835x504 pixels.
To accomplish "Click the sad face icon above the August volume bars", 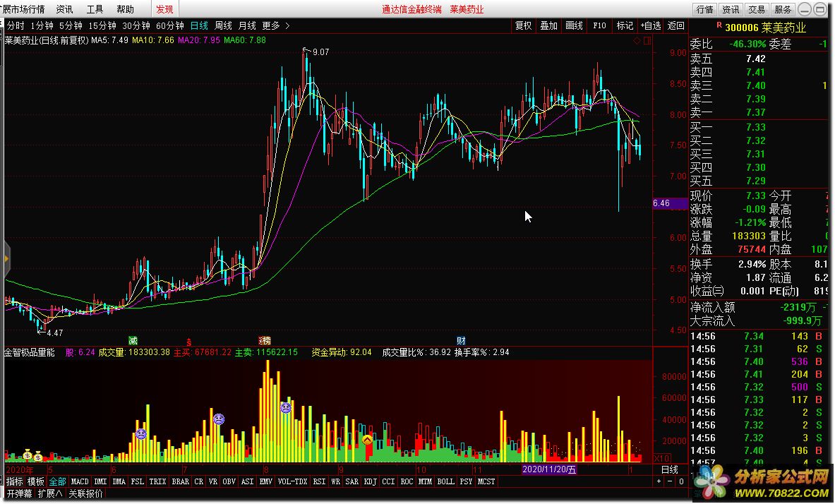I will (x=286, y=407).
